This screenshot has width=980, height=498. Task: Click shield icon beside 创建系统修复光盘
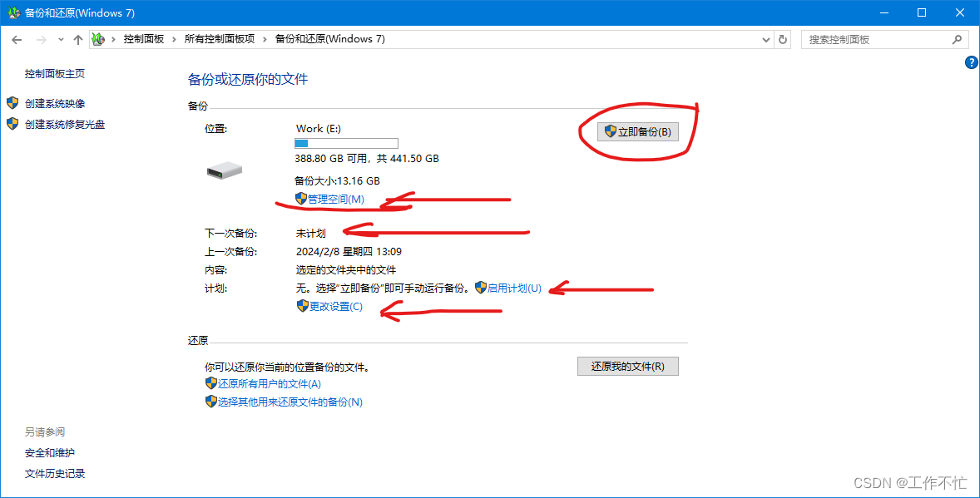[12, 124]
